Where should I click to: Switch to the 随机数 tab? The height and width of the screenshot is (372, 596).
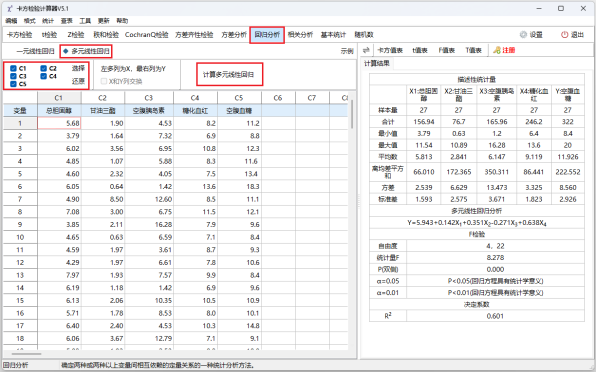364,35
